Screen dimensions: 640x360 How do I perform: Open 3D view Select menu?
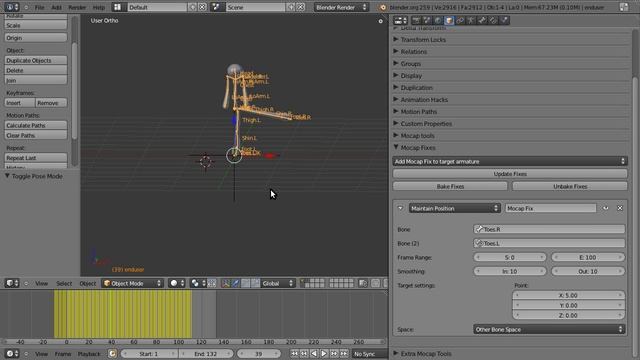pos(64,283)
